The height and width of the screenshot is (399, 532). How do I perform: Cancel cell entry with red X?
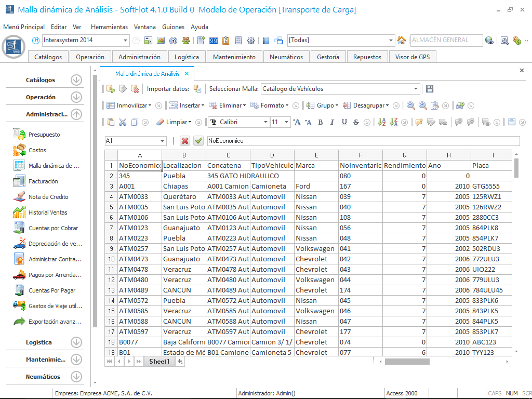click(x=185, y=141)
